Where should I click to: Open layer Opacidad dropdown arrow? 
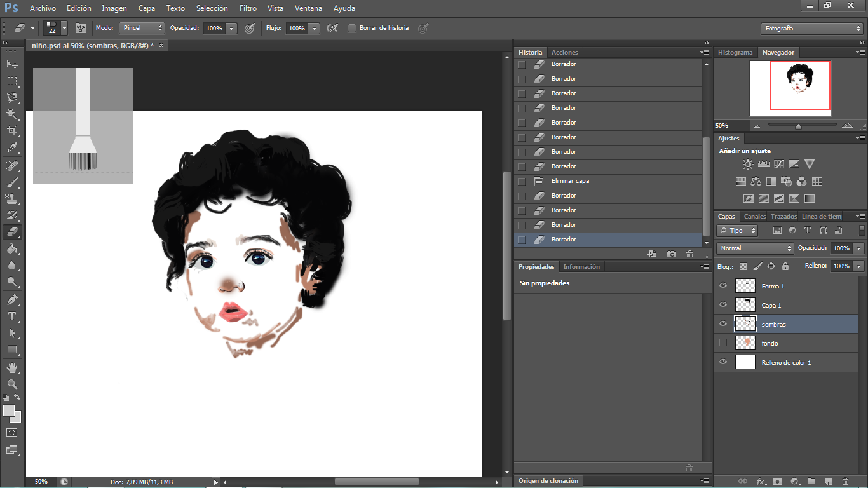coord(859,248)
